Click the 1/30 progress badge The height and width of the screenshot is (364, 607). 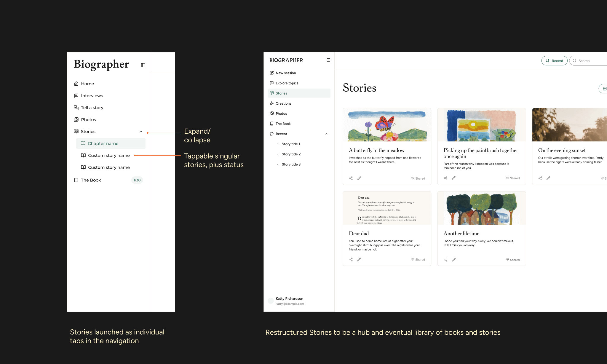click(137, 180)
